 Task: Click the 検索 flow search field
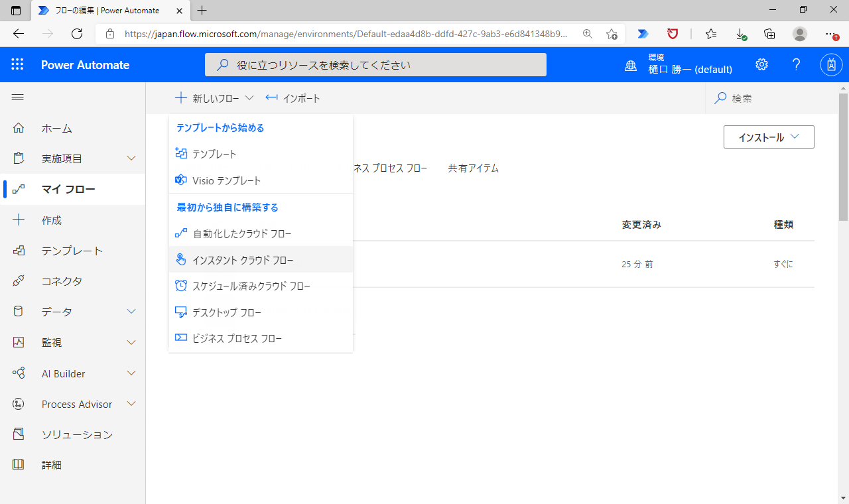pos(771,98)
